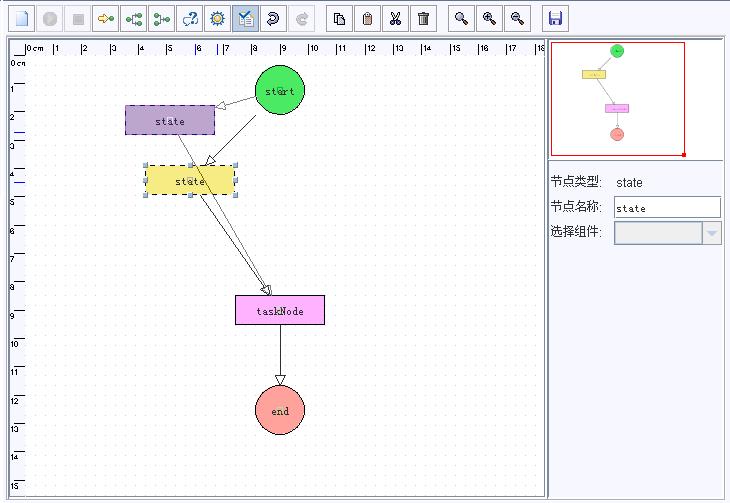
Task: Click the greyed redo icon
Action: coord(301,19)
